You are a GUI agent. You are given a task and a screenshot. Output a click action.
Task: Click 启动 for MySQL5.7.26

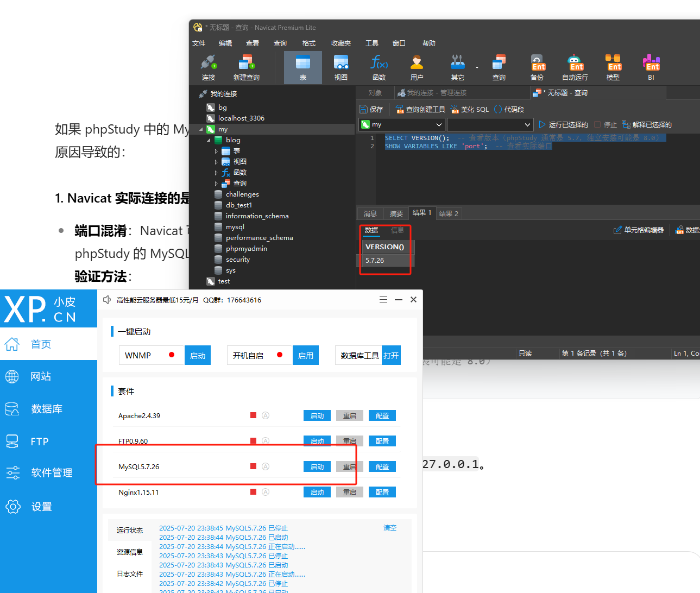tap(317, 466)
